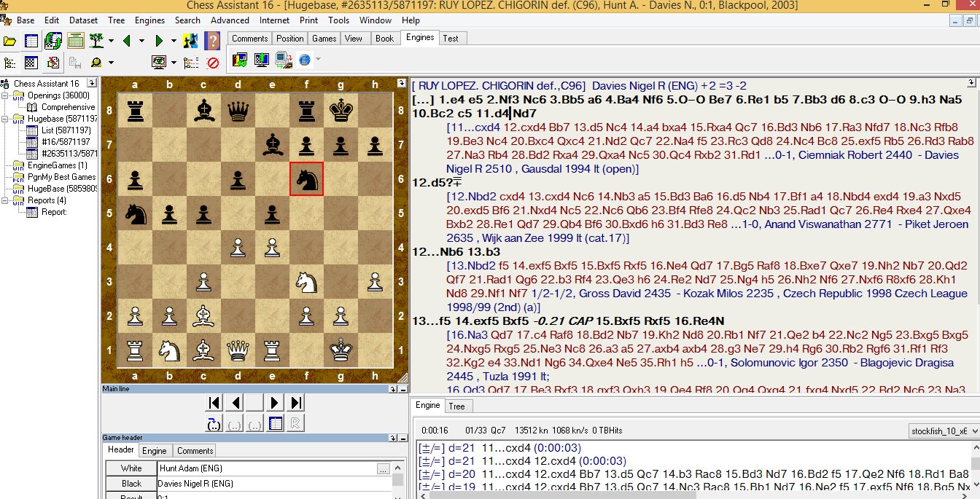This screenshot has height=499, width=980.
Task: Start a search using the magnifier icon
Action: pyautogui.click(x=96, y=63)
